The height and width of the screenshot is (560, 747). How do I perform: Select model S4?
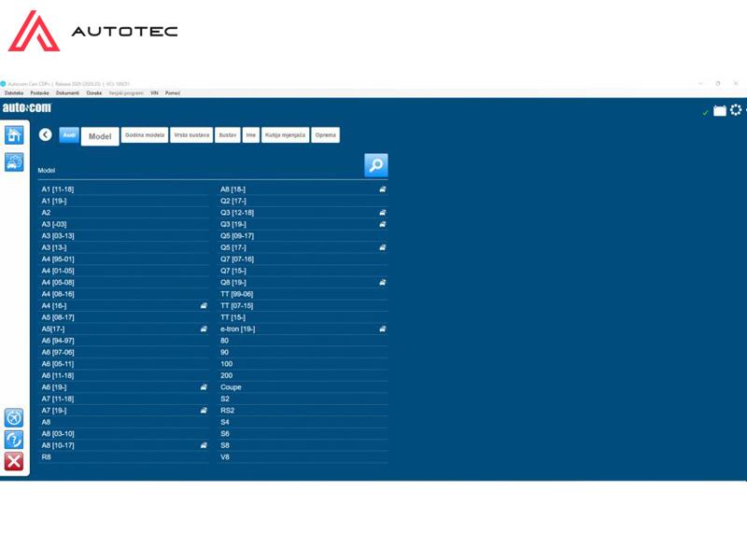pos(303,423)
